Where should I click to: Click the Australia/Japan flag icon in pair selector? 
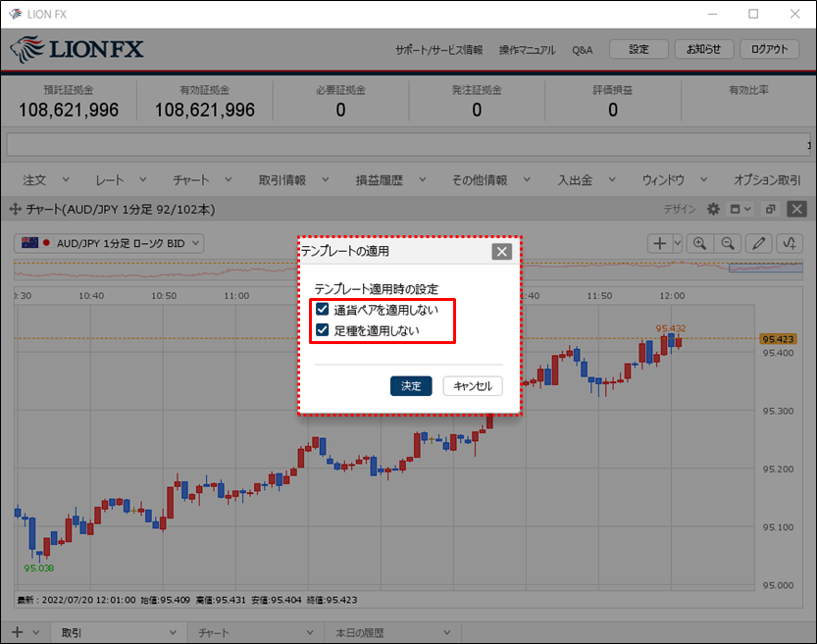[x=35, y=243]
